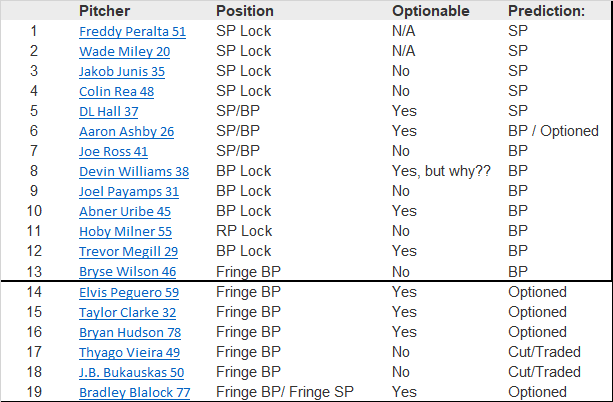Select the Colin Rea 48 link
Viewport: 613px width, 402px height.
coord(117,91)
